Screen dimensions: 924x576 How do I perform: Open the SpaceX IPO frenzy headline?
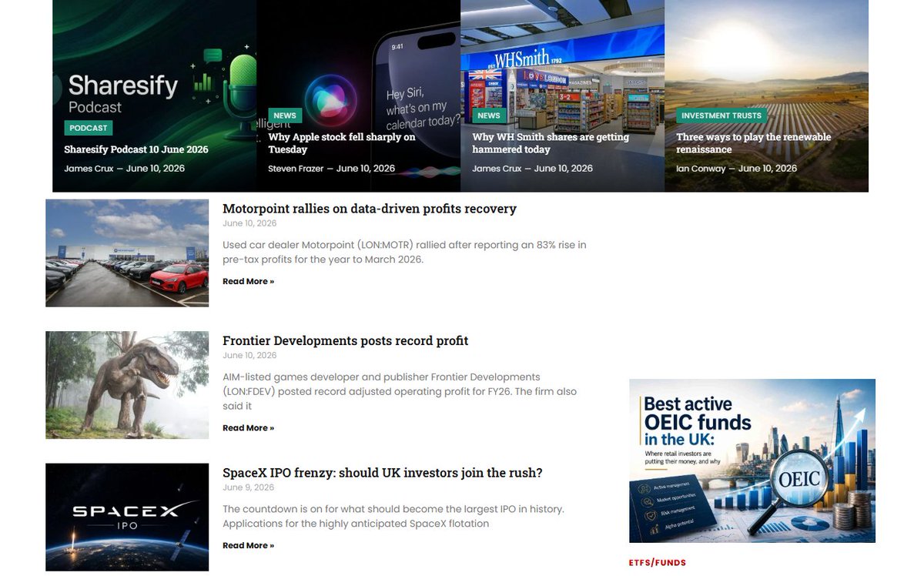point(383,473)
